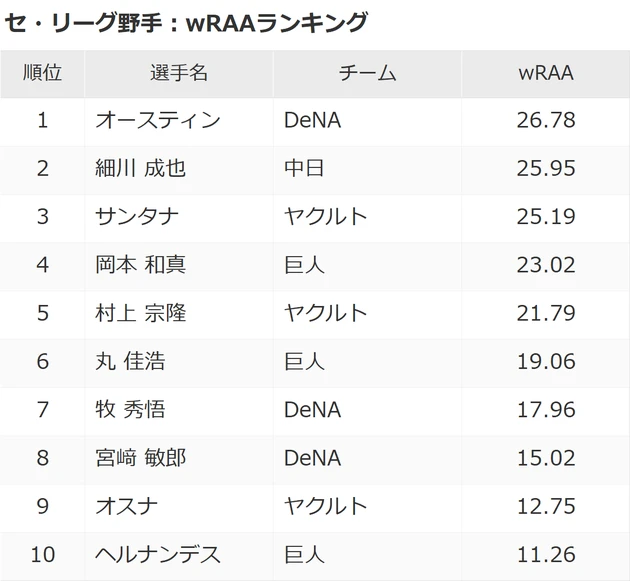The image size is (630, 581).
Task: Click on 細川 成也 player cell
Action: (x=140, y=169)
